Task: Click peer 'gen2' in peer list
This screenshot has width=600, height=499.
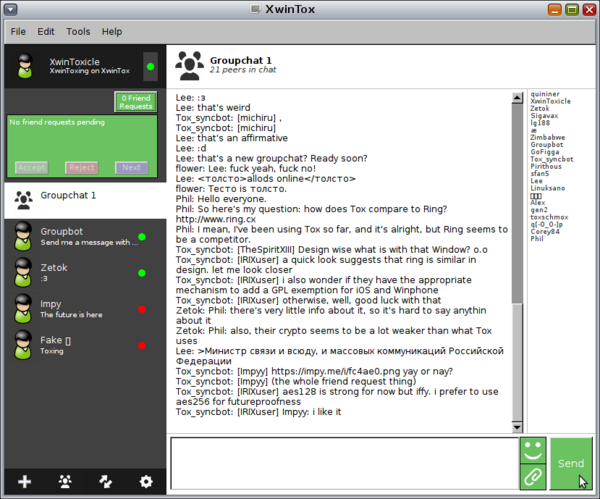Action: [x=539, y=210]
